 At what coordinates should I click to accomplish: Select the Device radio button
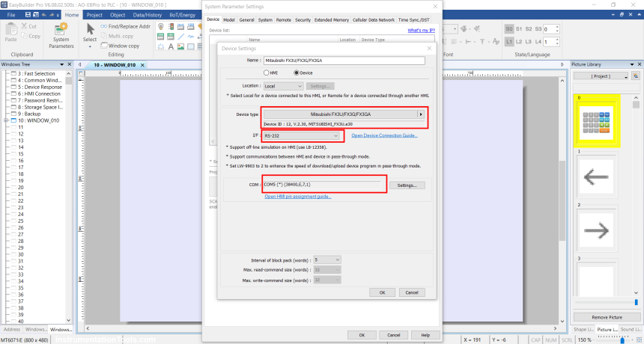tap(297, 73)
